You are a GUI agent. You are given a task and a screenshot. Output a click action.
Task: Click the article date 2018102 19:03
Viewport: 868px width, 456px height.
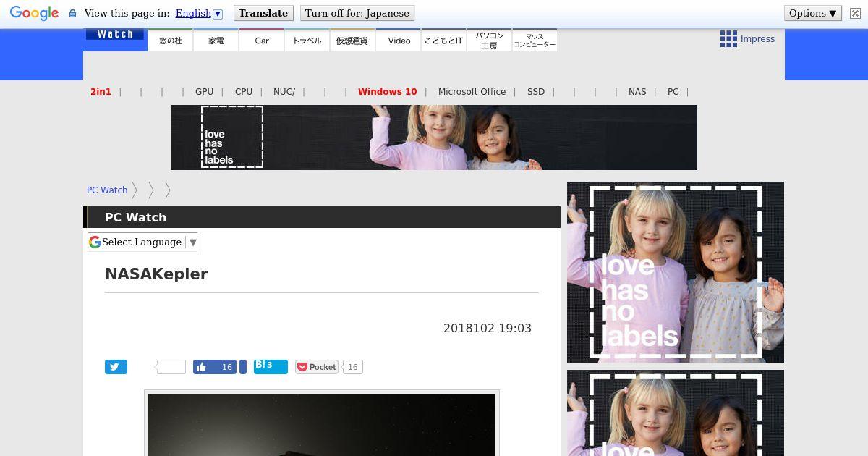pyautogui.click(x=488, y=328)
